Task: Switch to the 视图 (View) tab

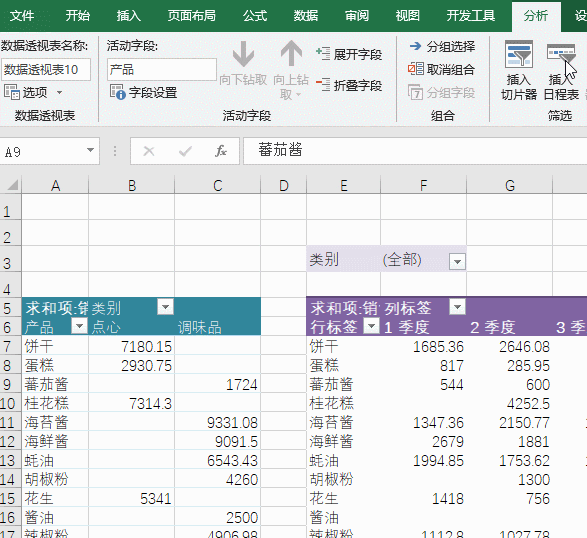Action: (408, 16)
